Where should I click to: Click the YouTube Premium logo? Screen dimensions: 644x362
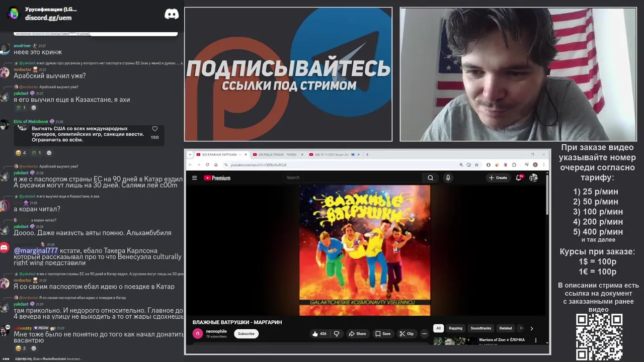pos(217,178)
